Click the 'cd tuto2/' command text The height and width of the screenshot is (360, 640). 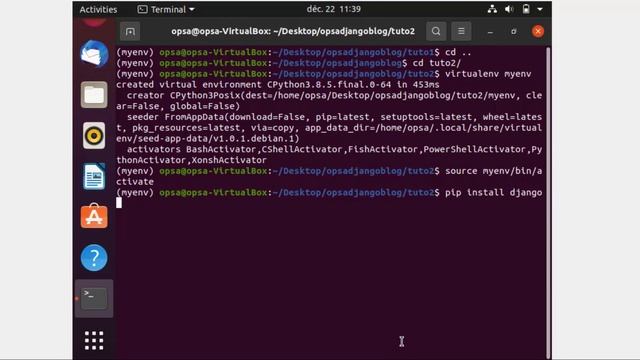(x=437, y=63)
